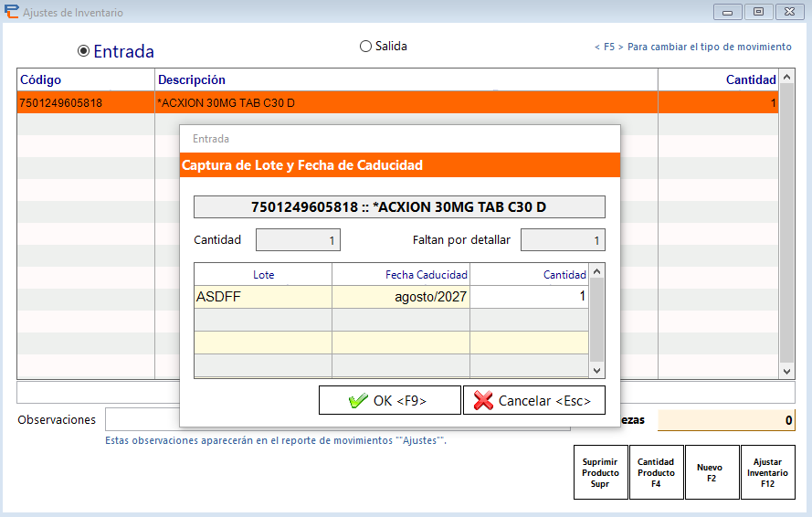This screenshot has width=812, height=517.
Task: Click the Cantidad Producto F4 button
Action: pyautogui.click(x=657, y=472)
